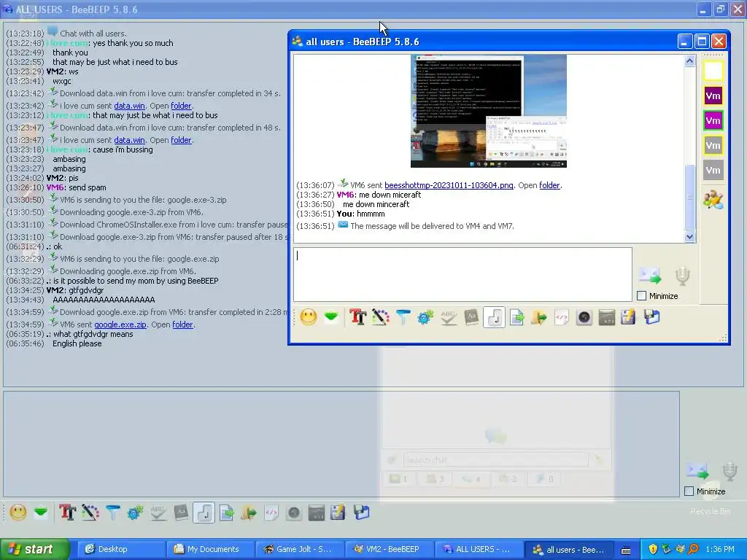Select gray Vm avatar with yellow border
The height and width of the screenshot is (560, 747).
713,146
